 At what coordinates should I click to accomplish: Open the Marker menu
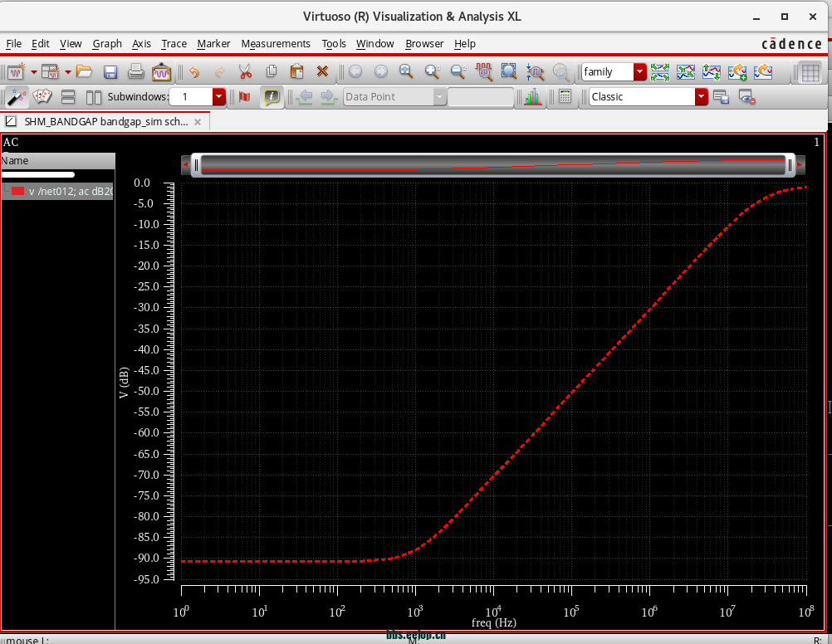point(213,43)
